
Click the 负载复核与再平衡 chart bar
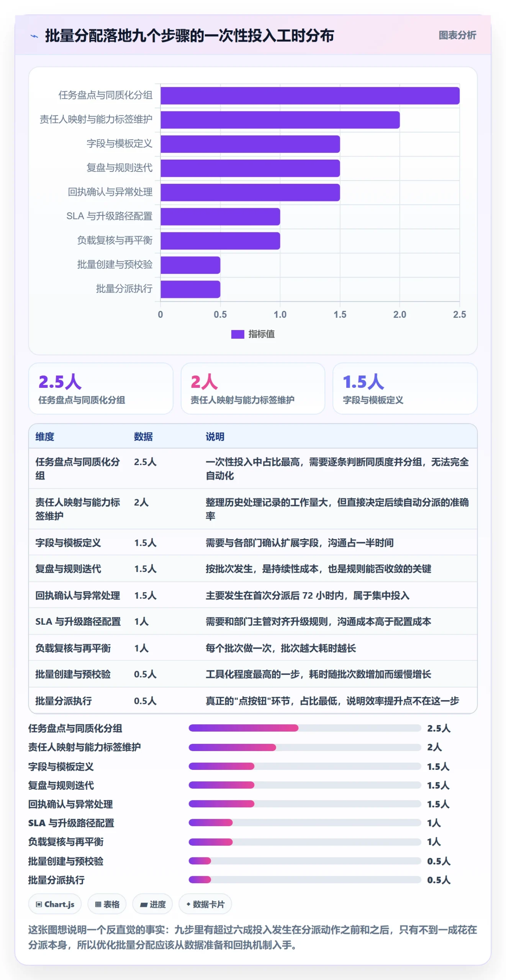tap(220, 241)
